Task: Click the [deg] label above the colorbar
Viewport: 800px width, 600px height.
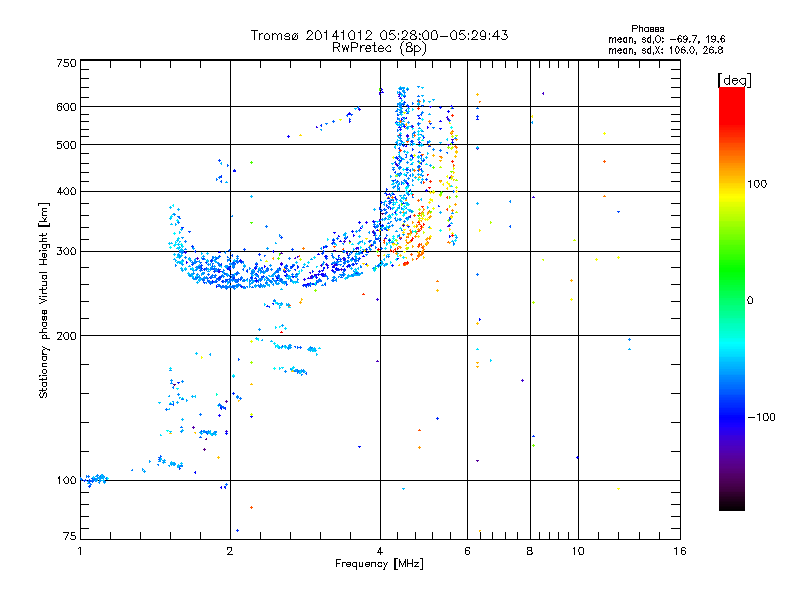Action: point(734,80)
